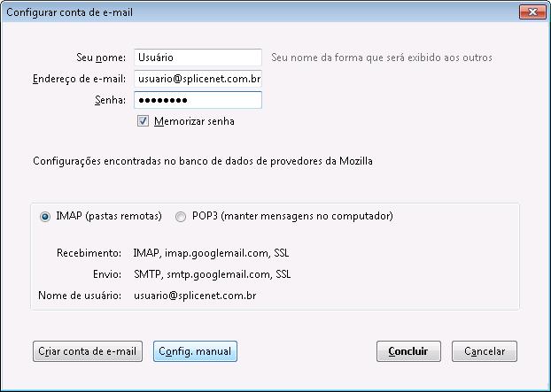Viewport: 551px width, 392px height.
Task: Open Config. manual settings
Action: [x=195, y=351]
